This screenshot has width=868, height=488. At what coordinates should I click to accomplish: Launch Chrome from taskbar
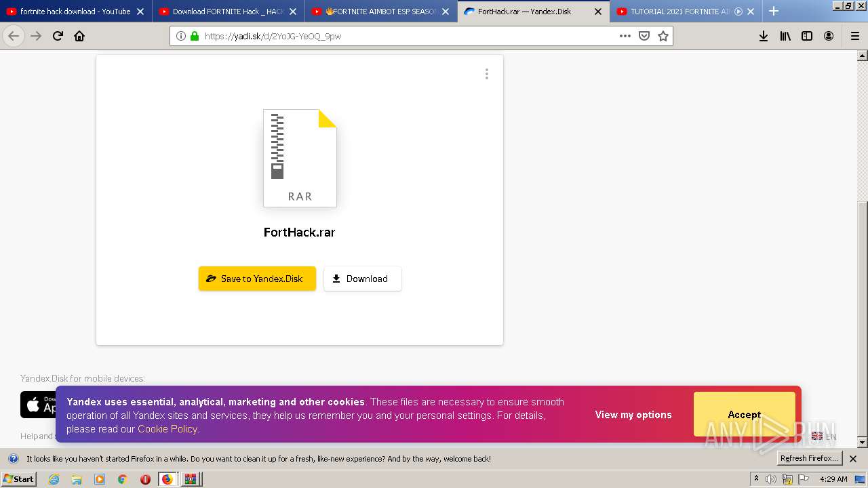pos(122,479)
